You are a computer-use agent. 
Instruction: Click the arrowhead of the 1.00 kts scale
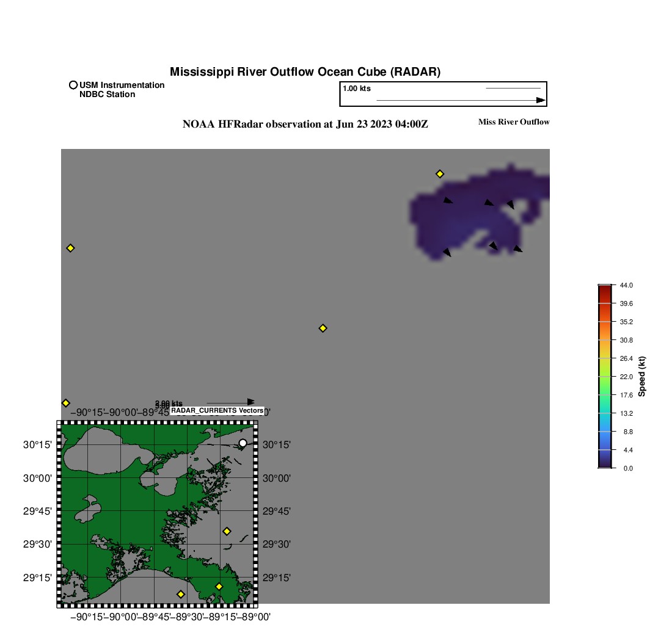(x=541, y=100)
